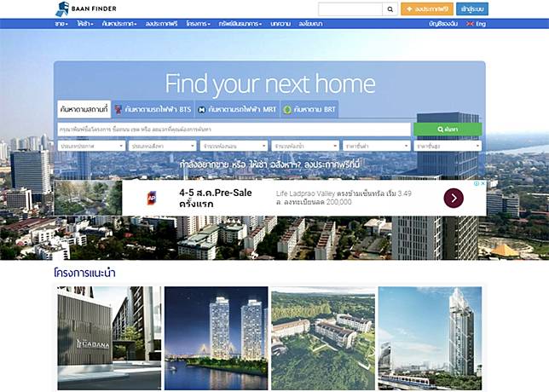
Task: Click the blue login button at top
Action: coord(472,9)
